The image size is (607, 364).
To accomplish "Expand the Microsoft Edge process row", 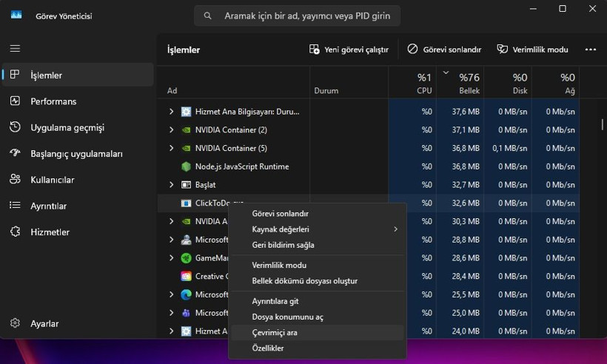I will pos(171,294).
